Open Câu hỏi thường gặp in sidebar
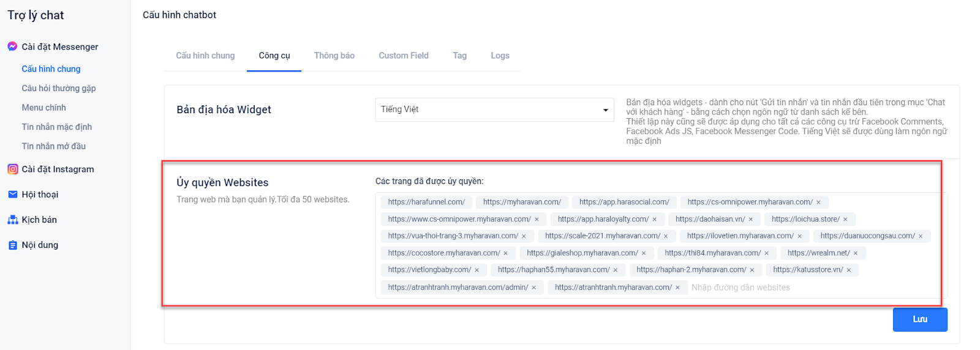 [x=59, y=88]
